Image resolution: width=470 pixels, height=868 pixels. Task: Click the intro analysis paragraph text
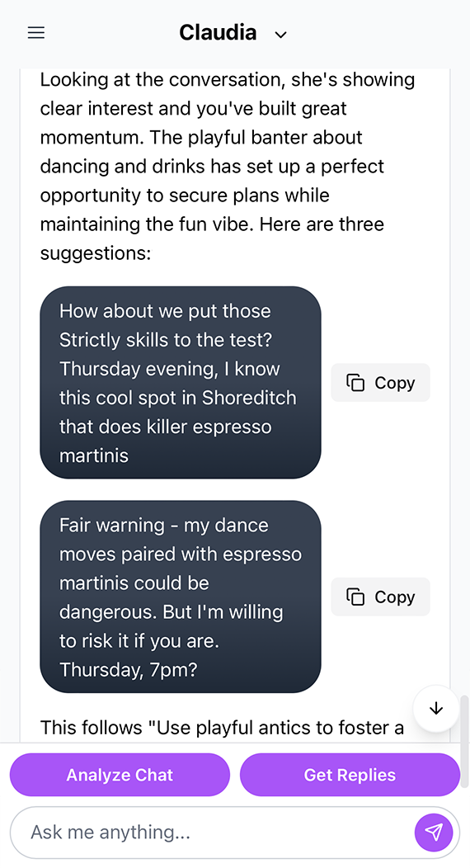[228, 166]
